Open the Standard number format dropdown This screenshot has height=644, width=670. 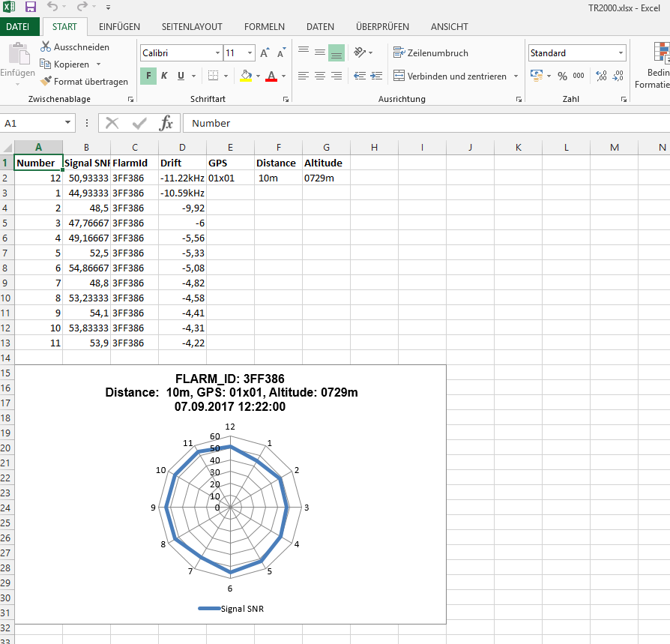point(621,53)
